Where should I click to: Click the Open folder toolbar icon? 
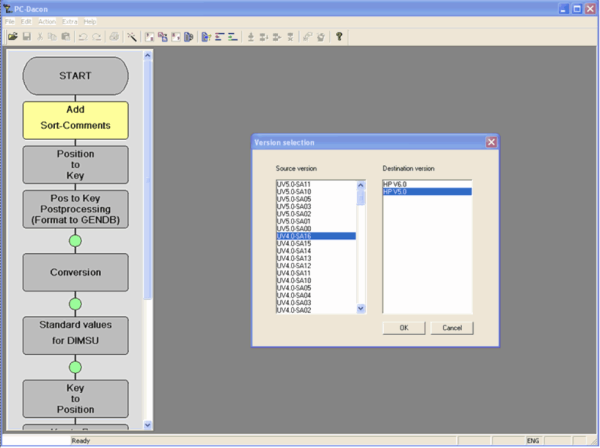point(13,37)
